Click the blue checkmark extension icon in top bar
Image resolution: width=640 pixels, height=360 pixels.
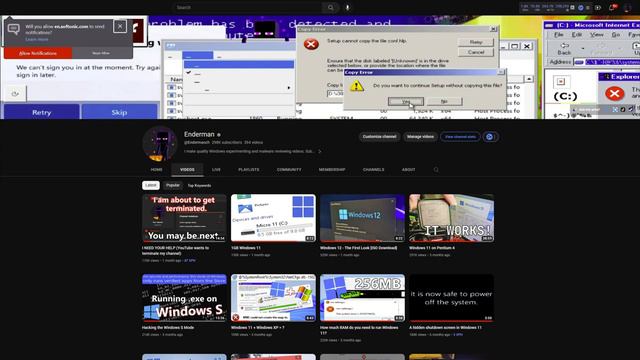[581, 7]
